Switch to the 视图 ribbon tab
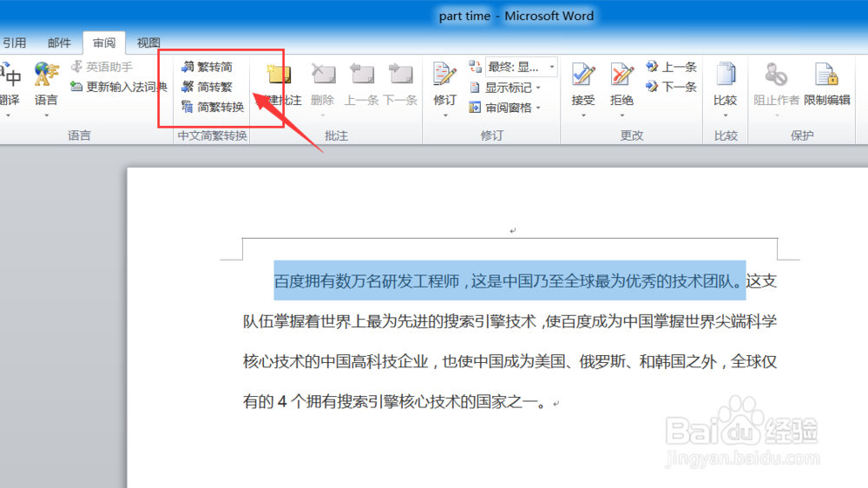This screenshot has height=488, width=868. [148, 43]
